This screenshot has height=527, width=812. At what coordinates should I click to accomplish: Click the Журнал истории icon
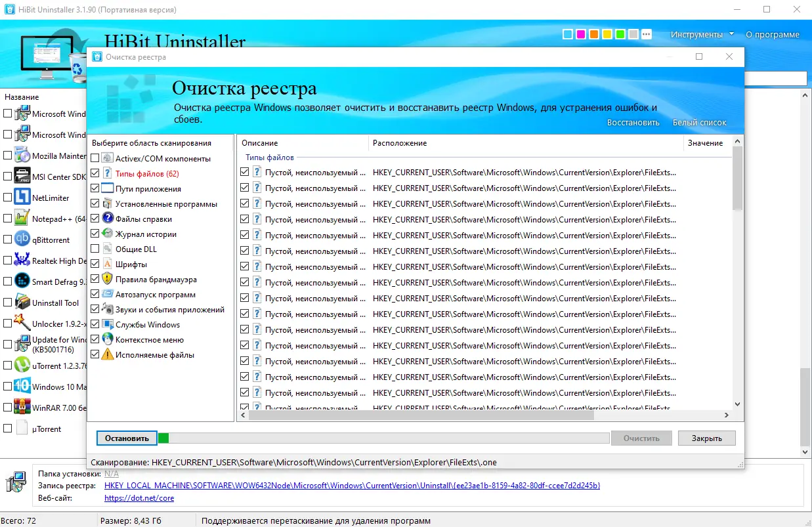(x=108, y=234)
